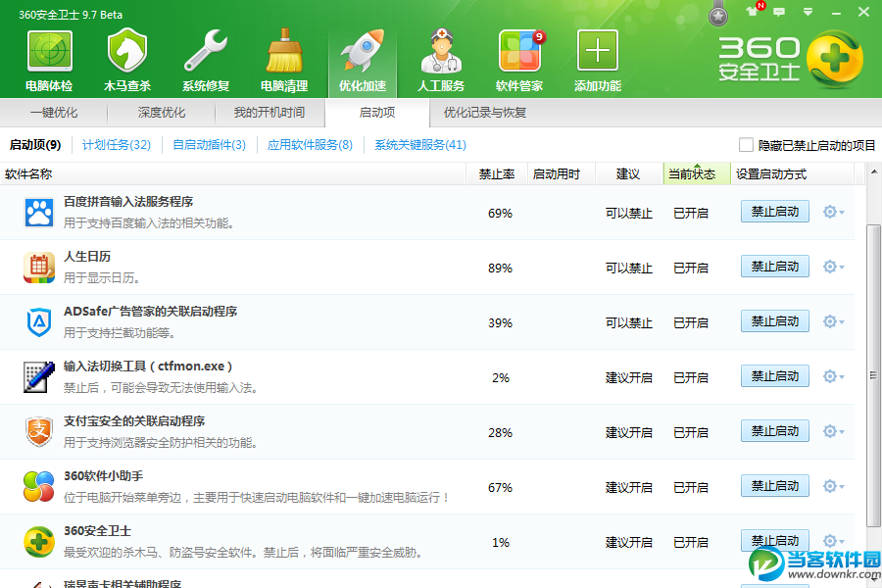
Task: Switch to 深度优化 tab
Action: 162,113
